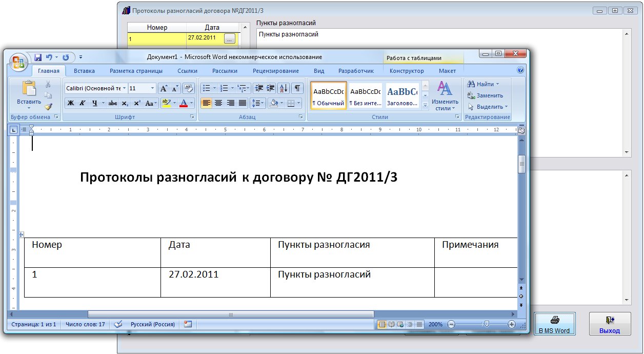Switch to the Вставка ribbon tab

(x=84, y=71)
